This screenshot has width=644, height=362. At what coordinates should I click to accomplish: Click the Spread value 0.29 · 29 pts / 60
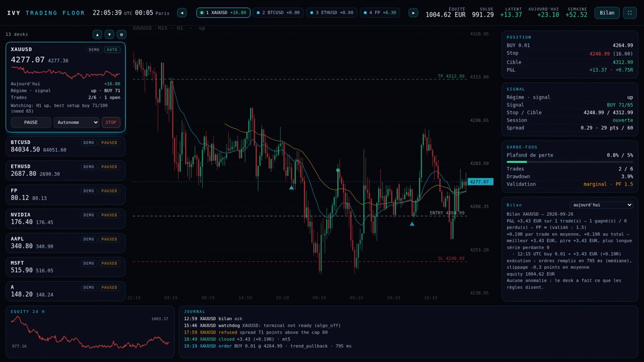[x=607, y=128]
